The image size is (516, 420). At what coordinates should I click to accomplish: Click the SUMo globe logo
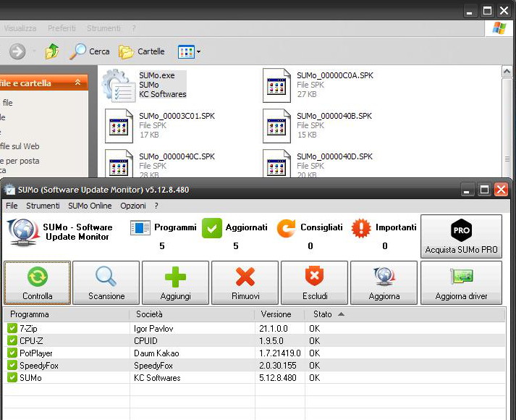(x=23, y=232)
